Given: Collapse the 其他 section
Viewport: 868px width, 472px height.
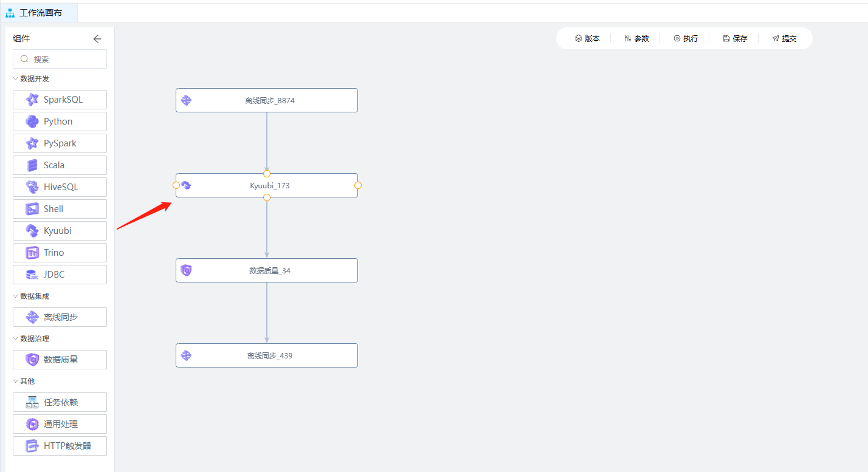Looking at the screenshot, I should tap(16, 381).
